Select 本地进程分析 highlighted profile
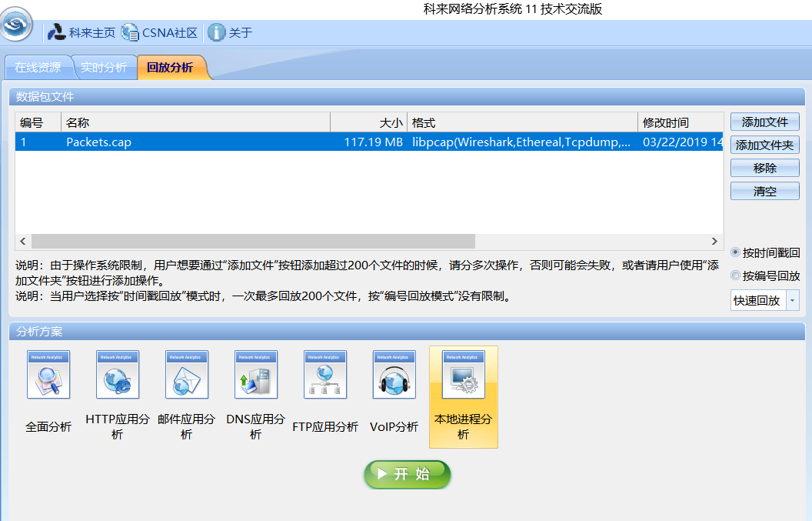The image size is (812, 521). tap(464, 397)
